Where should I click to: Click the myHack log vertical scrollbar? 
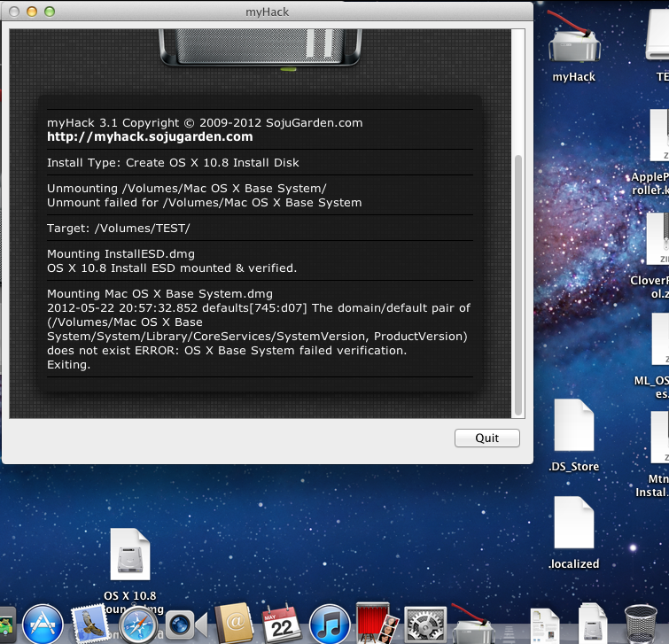(517, 283)
